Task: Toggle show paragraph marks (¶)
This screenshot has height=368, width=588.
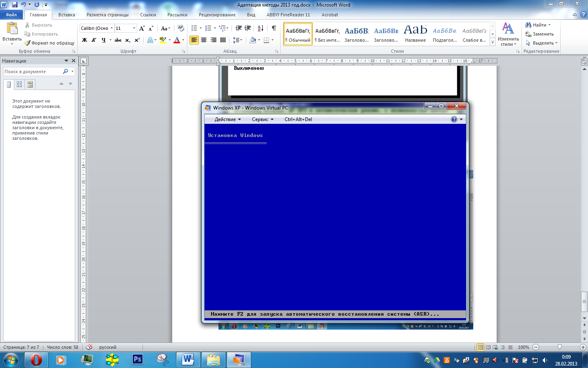Action: 274,28
